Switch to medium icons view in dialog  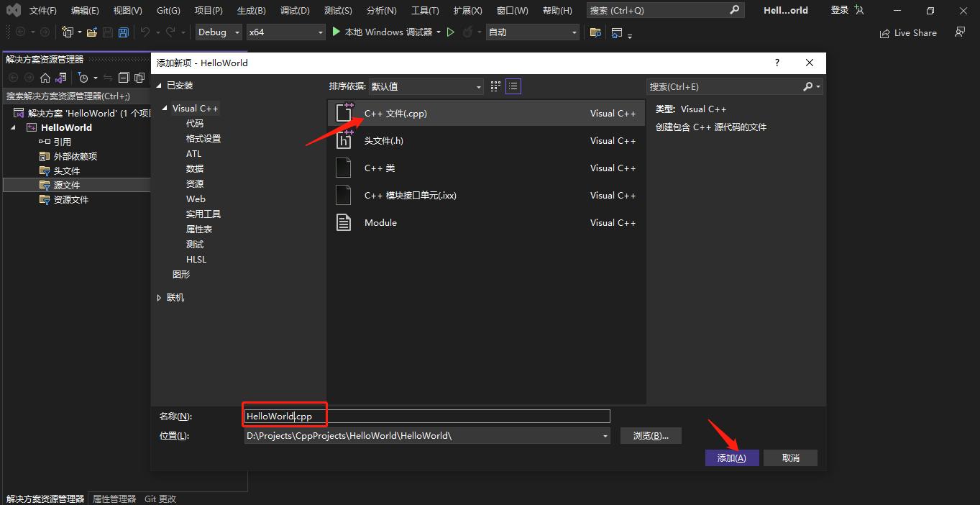click(x=495, y=86)
